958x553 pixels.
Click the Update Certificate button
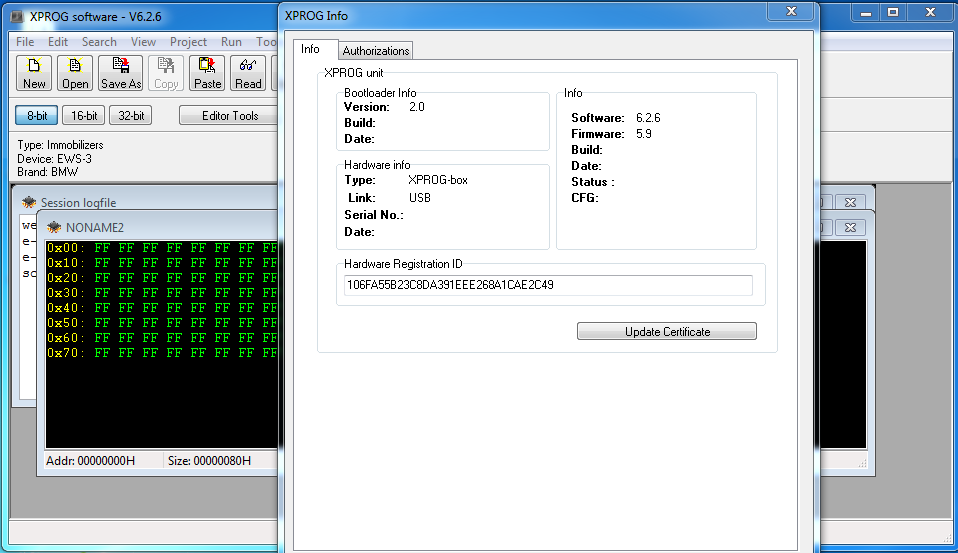pos(667,331)
